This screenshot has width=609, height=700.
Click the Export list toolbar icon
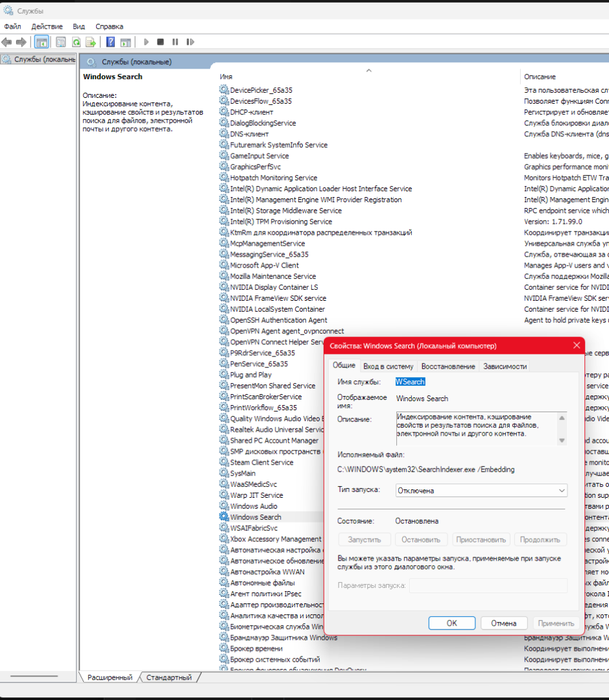pyautogui.click(x=91, y=42)
